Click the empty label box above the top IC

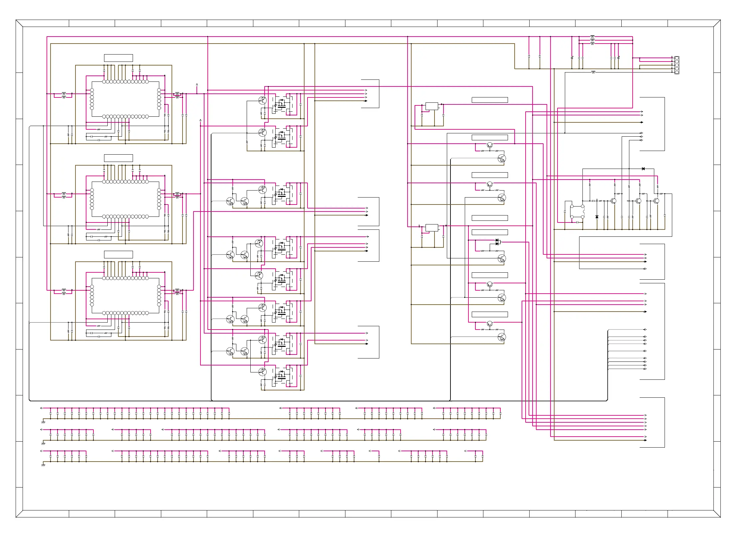click(118, 58)
